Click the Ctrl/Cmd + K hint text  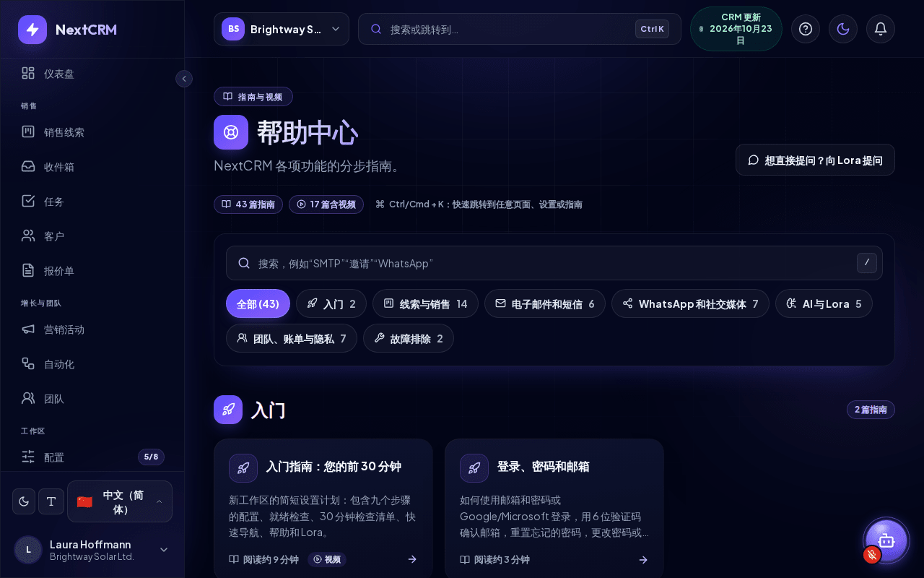pos(479,204)
